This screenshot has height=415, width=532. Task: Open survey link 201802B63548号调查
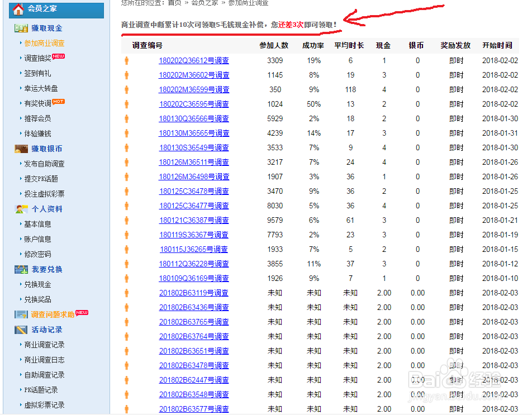194,395
